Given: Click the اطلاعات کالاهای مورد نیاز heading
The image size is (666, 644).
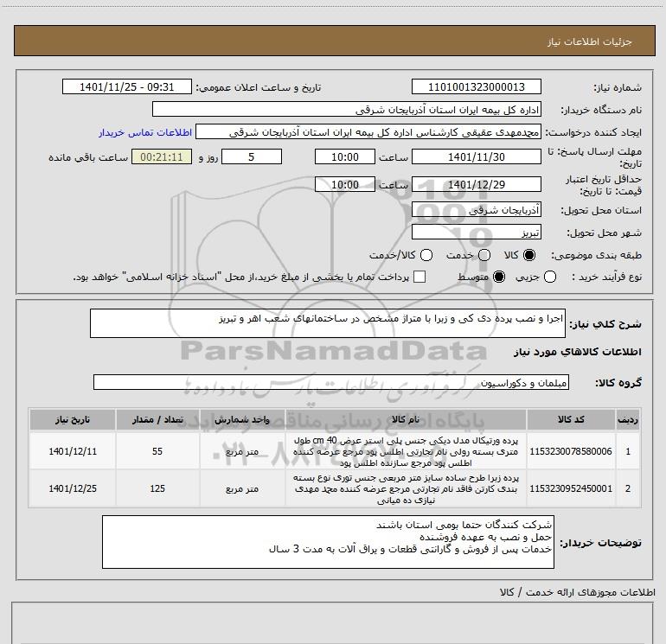Looking at the screenshot, I should (578, 352).
